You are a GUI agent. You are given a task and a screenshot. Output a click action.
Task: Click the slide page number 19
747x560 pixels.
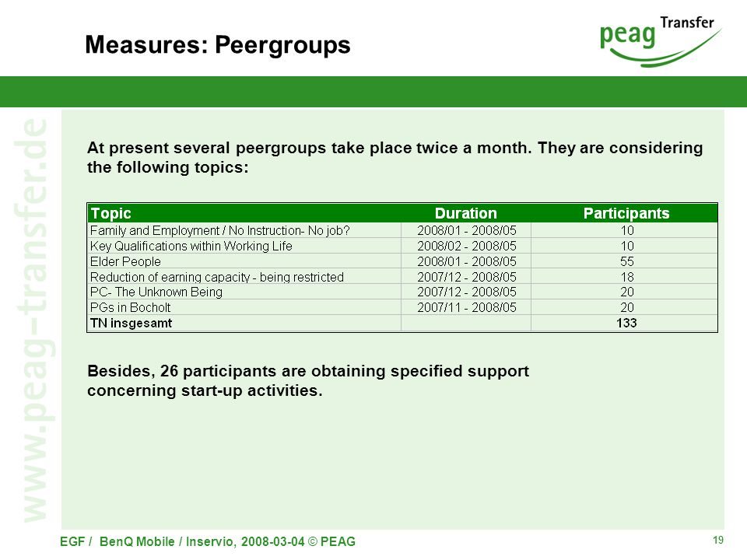pos(718,540)
